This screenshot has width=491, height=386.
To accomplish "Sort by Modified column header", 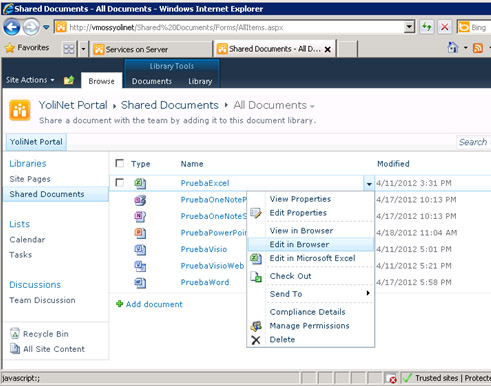I will 393,164.
